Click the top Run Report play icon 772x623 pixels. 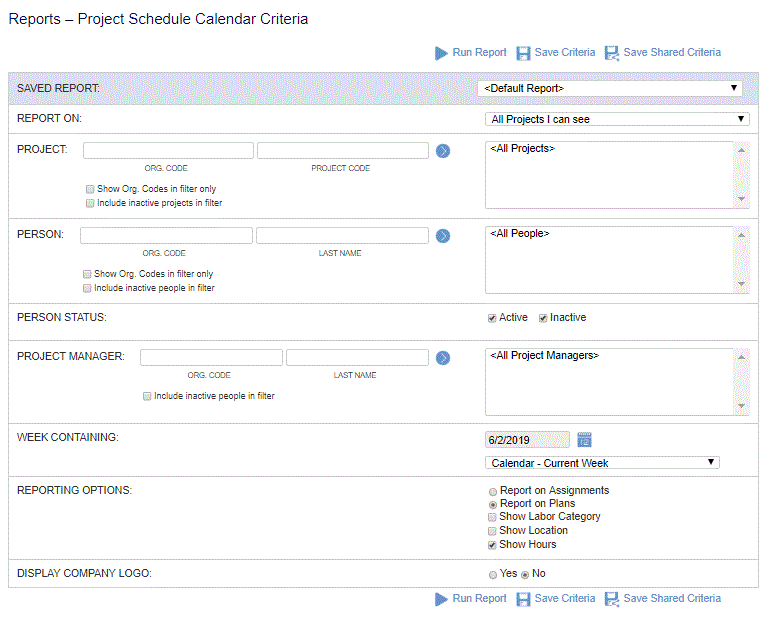pos(441,53)
